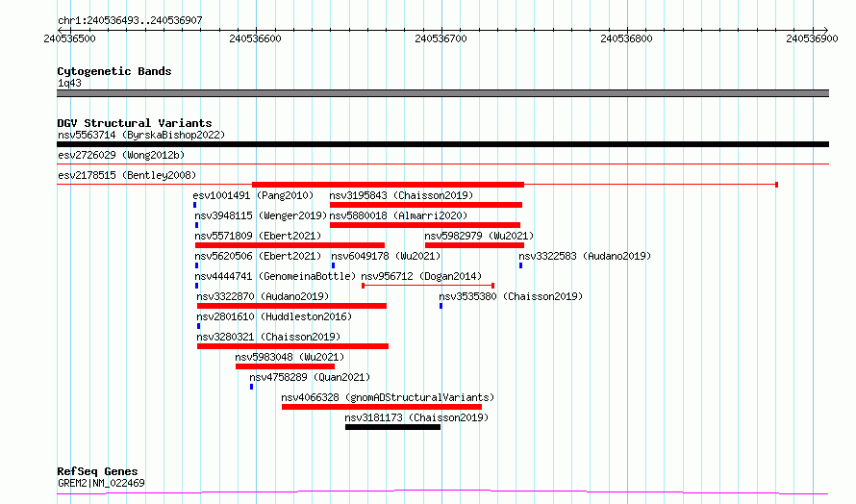Screen dimensions: 856x504
Task: Click ruler tick labeled 240536900
Action: 813,38
